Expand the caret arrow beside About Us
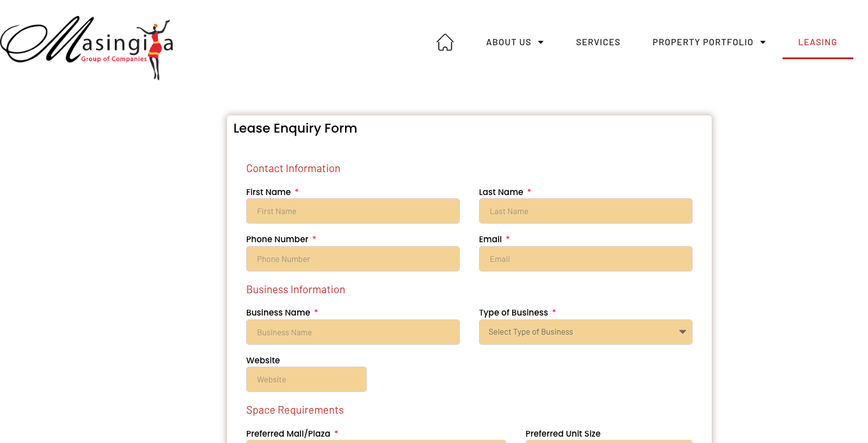The image size is (868, 443). coord(541,42)
